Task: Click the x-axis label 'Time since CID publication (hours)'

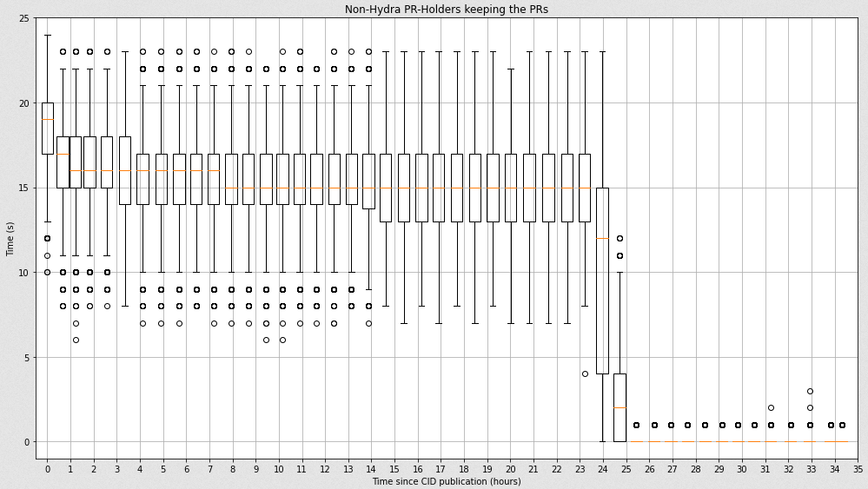Action: click(x=447, y=481)
